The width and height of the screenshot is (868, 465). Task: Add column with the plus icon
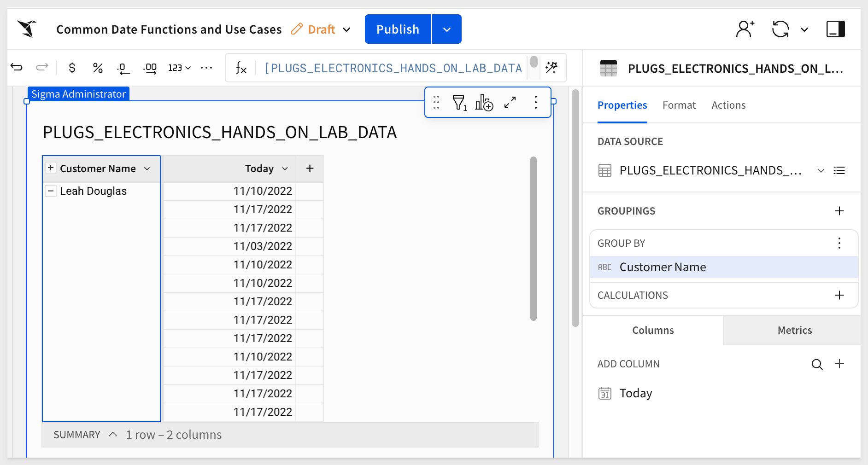click(x=839, y=364)
